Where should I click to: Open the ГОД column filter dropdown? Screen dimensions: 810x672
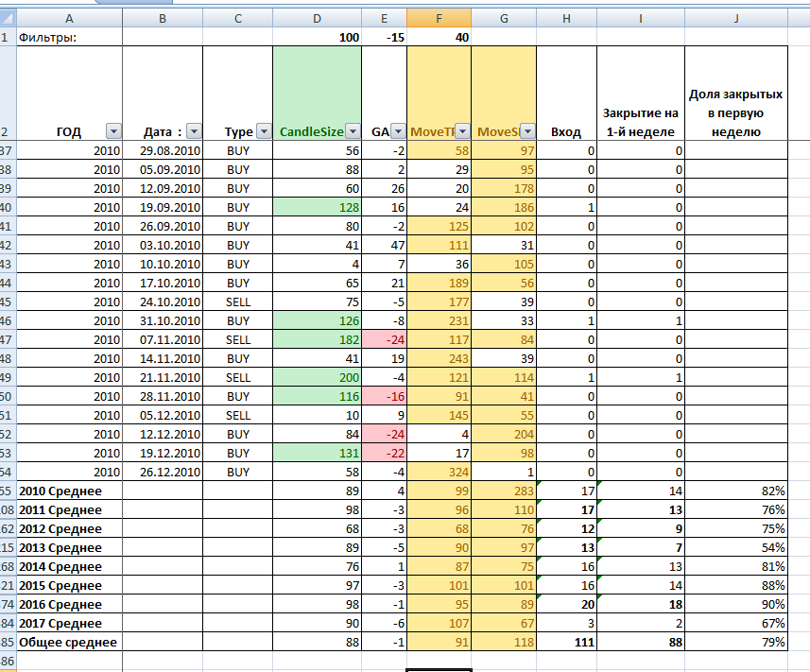click(113, 131)
